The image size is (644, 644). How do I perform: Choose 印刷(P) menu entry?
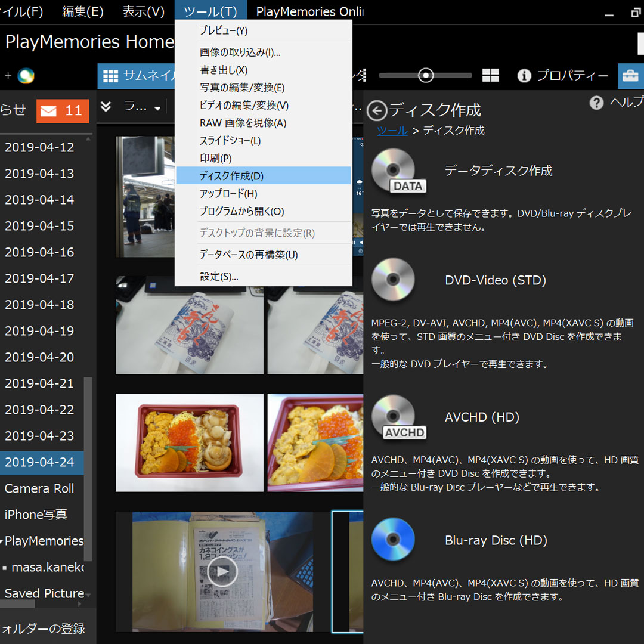point(264,158)
